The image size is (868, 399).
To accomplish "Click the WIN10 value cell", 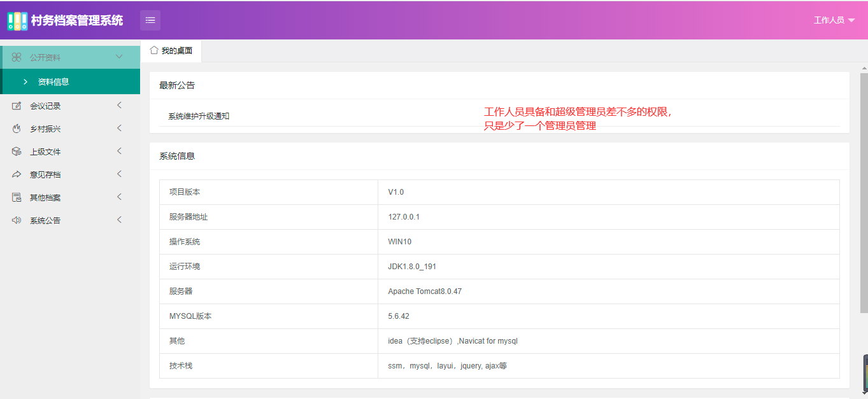I will 609,242.
